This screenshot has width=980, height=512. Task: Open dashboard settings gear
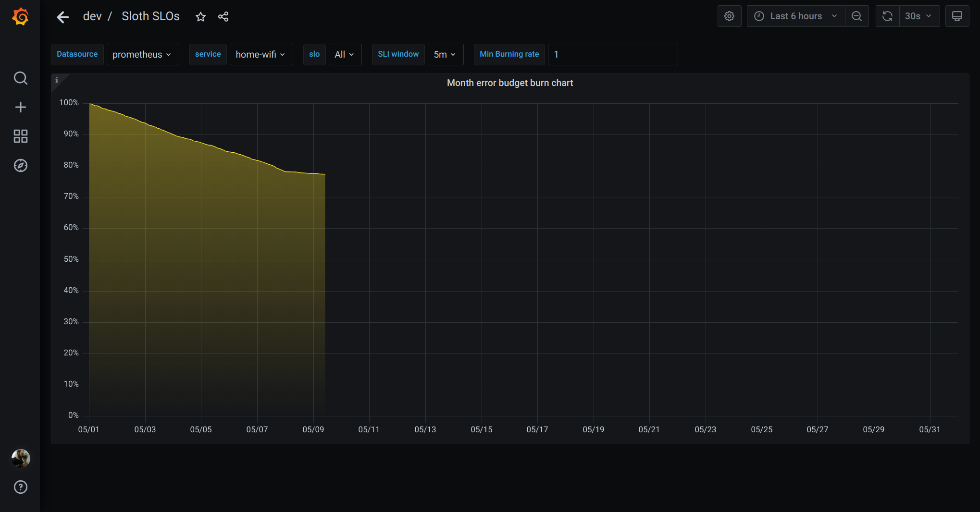pos(729,16)
